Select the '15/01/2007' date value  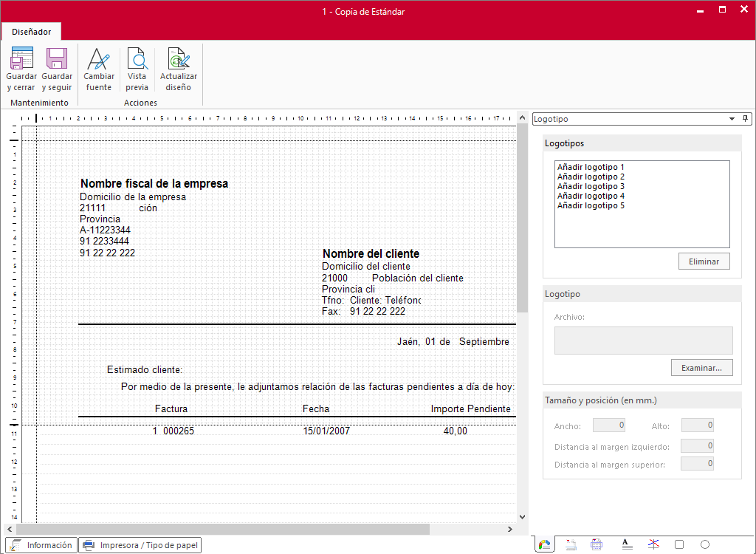click(x=326, y=431)
